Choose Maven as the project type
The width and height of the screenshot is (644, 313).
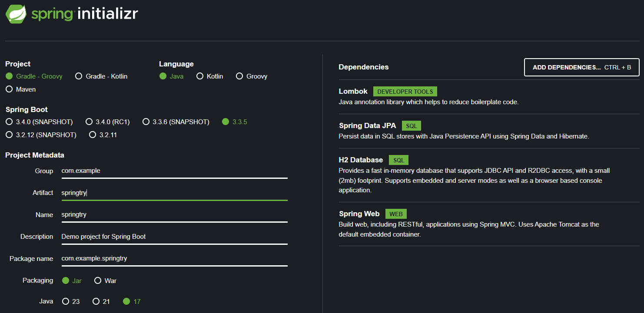(21, 89)
